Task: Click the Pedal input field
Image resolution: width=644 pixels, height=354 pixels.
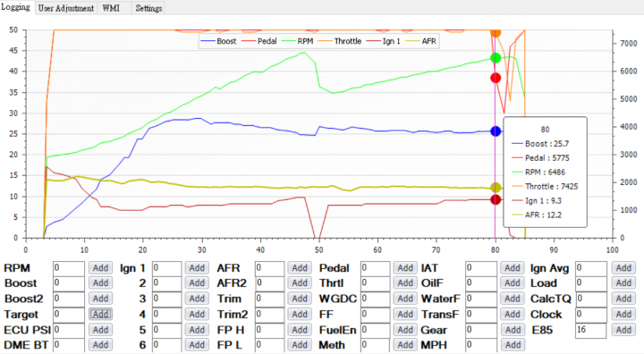Action: coord(375,268)
